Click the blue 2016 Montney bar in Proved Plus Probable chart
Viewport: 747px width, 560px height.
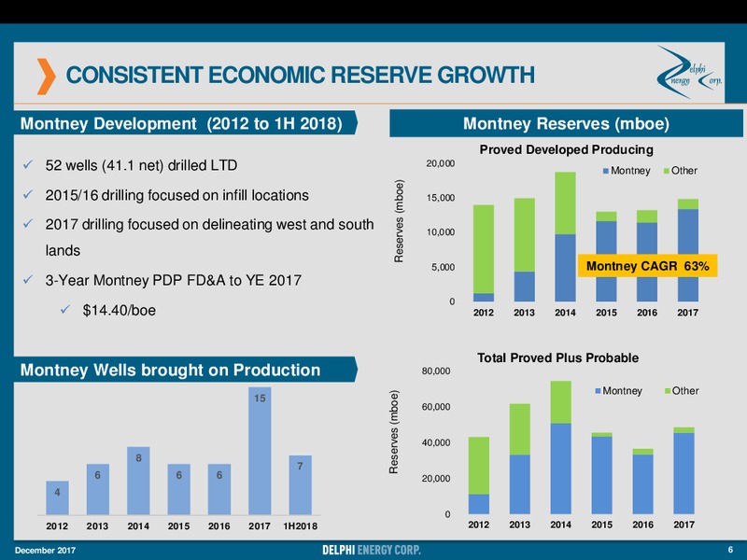pos(642,483)
